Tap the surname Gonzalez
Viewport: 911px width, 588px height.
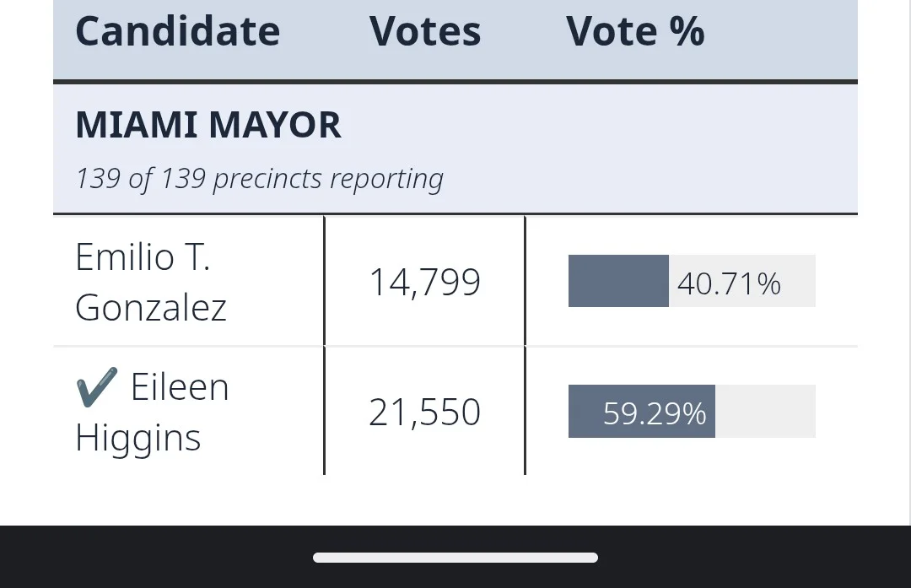pyautogui.click(x=151, y=307)
